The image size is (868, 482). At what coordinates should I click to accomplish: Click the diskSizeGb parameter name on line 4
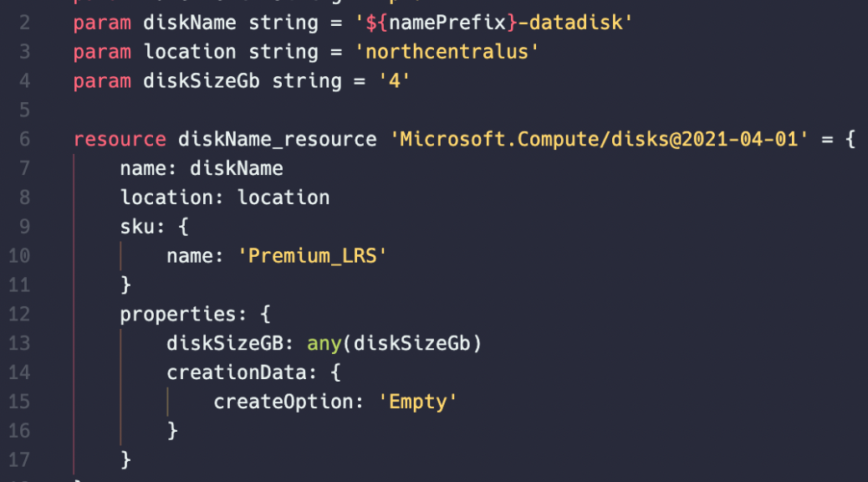click(x=202, y=81)
